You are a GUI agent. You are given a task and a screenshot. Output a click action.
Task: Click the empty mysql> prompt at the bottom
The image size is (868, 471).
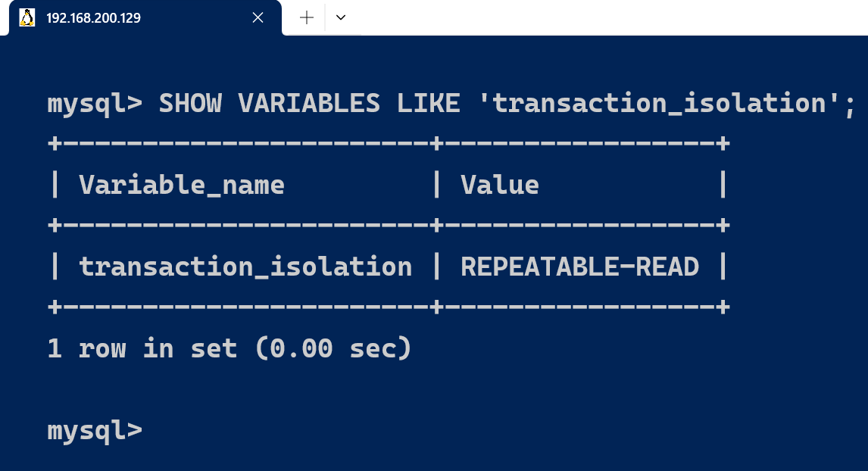tap(95, 430)
